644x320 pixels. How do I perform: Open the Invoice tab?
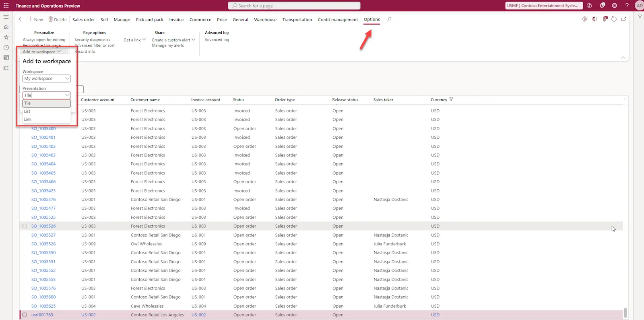pyautogui.click(x=176, y=19)
